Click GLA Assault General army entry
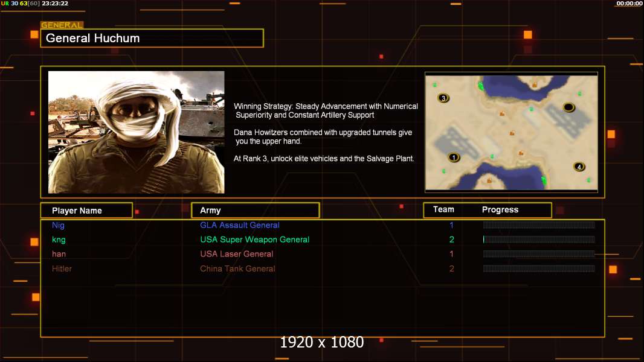 coord(240,225)
